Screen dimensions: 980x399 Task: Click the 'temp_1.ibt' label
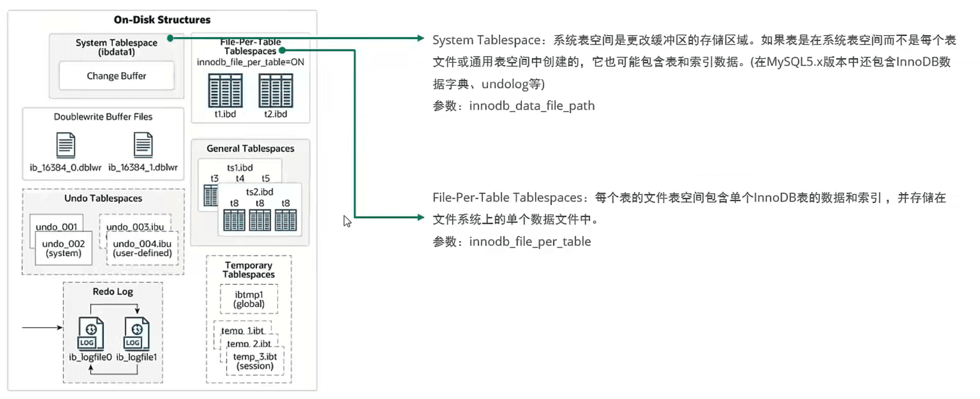pos(242,331)
